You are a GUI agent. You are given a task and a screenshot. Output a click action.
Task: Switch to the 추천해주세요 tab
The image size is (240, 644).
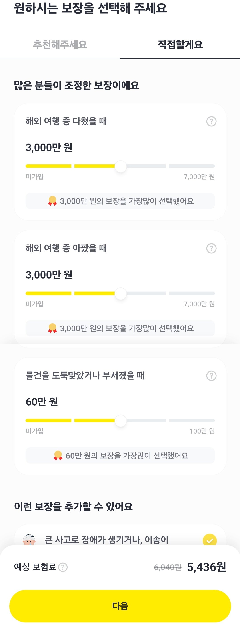coord(60,45)
